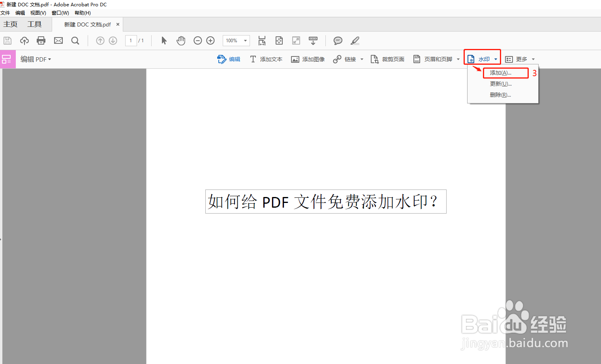
Task: Choose Update (更新(U)...) watermark menu item
Action: pos(503,84)
